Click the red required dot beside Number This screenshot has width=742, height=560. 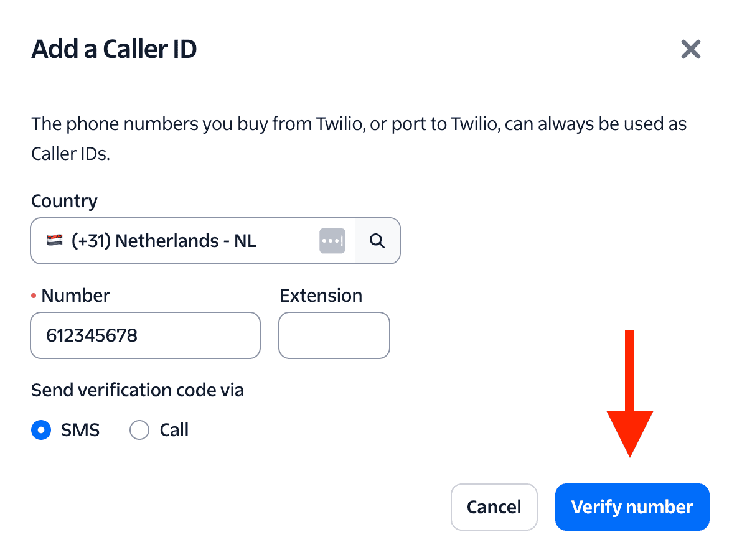pyautogui.click(x=34, y=296)
